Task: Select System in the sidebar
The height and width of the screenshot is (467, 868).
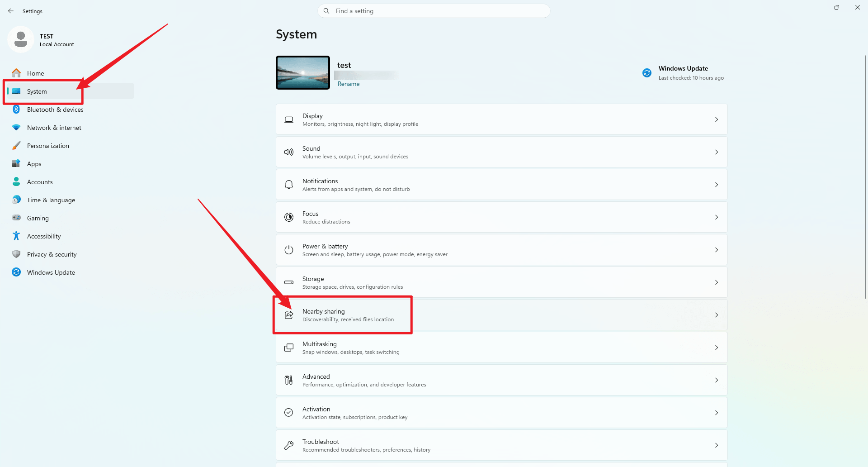Action: click(x=71, y=91)
